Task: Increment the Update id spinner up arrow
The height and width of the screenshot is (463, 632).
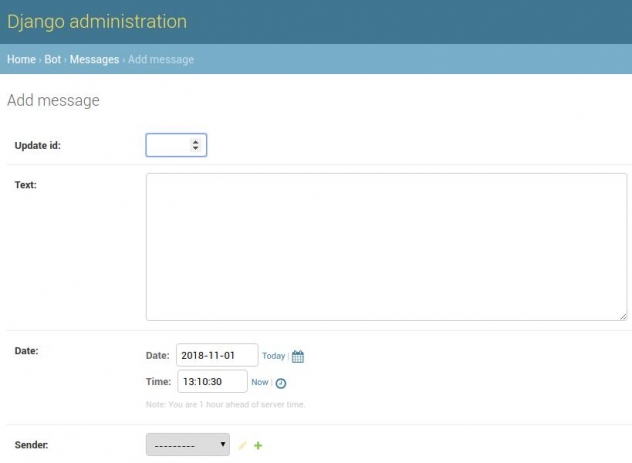Action: tap(196, 142)
